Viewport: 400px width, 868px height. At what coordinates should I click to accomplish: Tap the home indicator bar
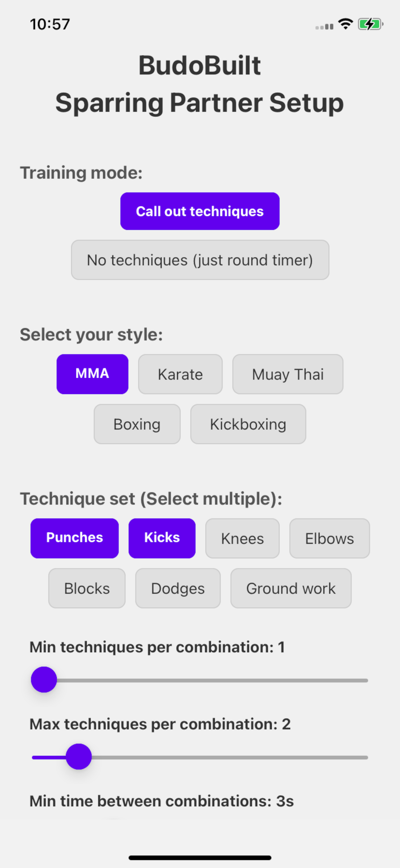pyautogui.click(x=200, y=857)
